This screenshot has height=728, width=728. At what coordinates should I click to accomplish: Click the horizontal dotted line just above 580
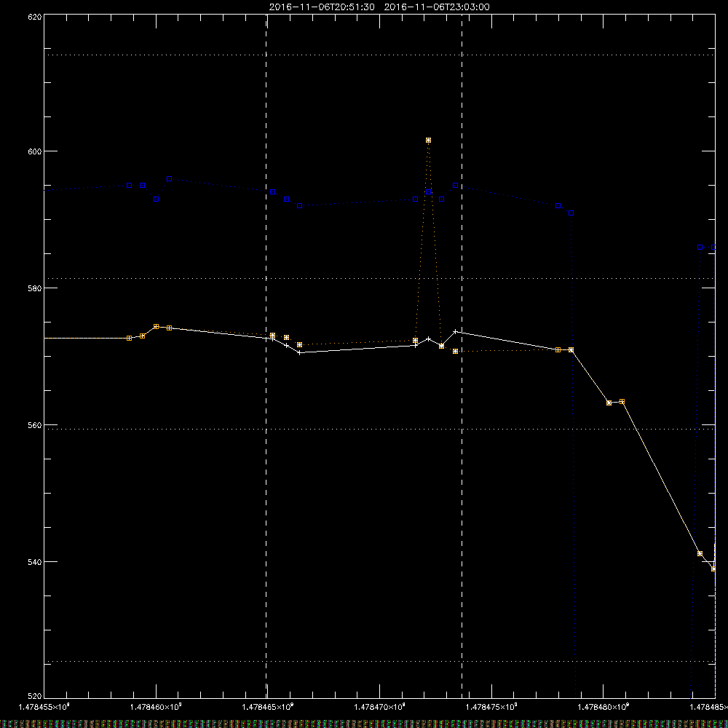(379, 279)
